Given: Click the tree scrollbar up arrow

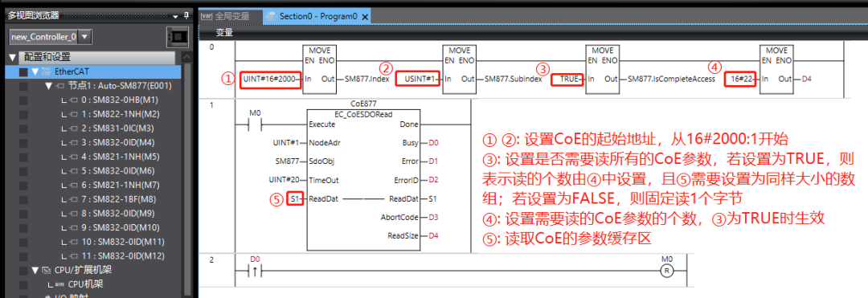Looking at the screenshot, I should (x=186, y=58).
